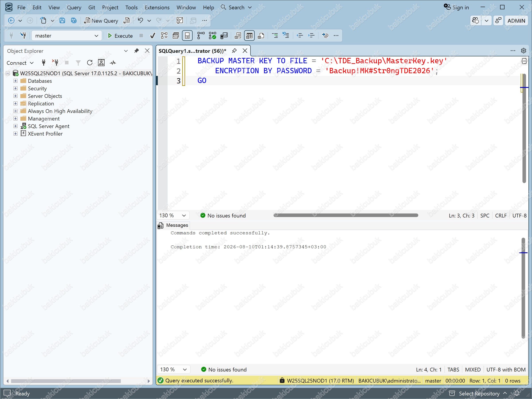
Task: Expand the SQL Server Agent node
Action: tap(15, 126)
